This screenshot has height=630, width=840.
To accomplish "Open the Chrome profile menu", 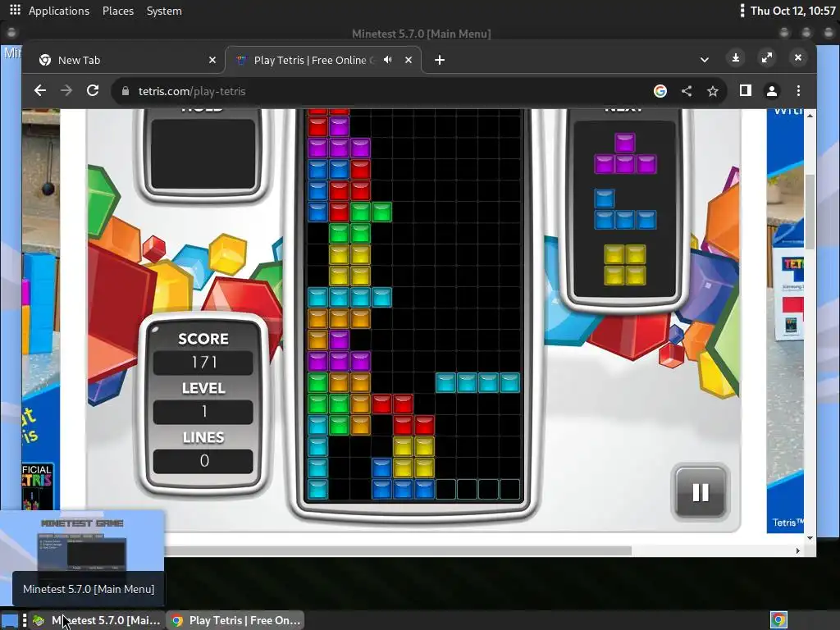I will point(771,91).
